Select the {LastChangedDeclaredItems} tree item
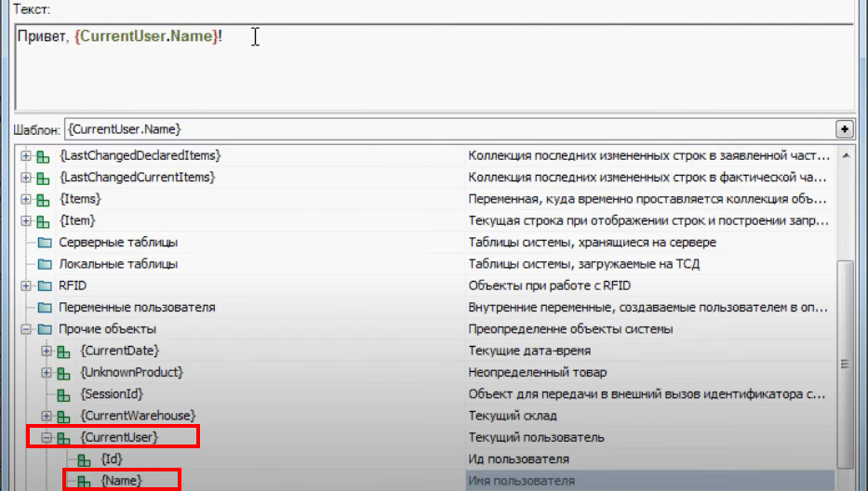This screenshot has width=868, height=491. pos(140,155)
